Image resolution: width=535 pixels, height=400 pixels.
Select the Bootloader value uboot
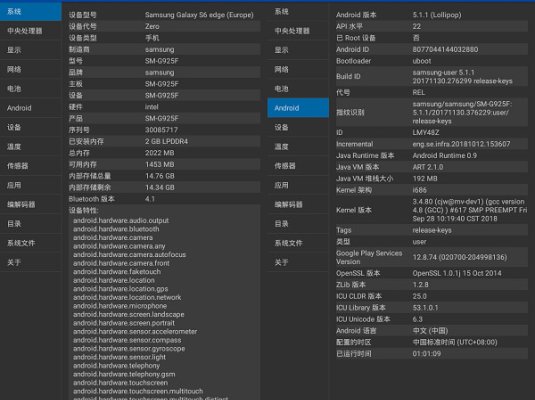point(422,61)
